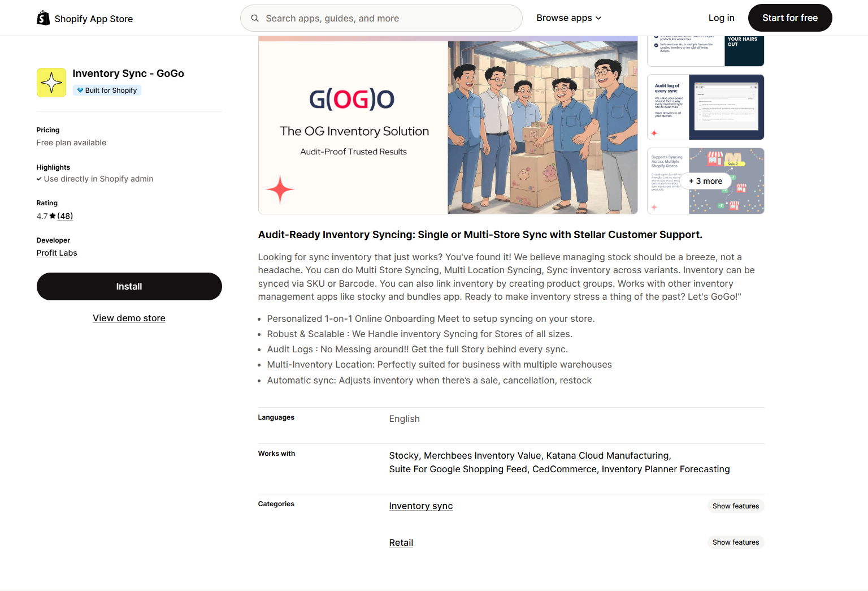Show features for Inventory sync category

[x=735, y=506]
